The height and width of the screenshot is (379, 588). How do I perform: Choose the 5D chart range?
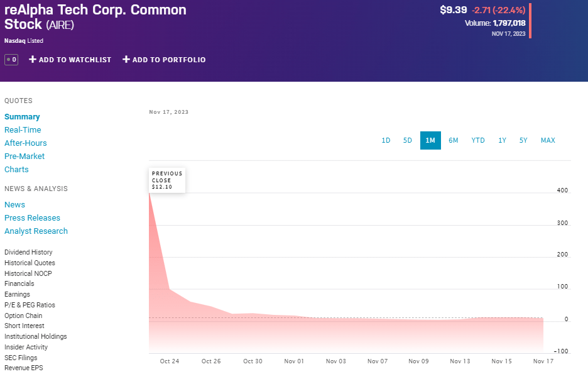(x=407, y=140)
